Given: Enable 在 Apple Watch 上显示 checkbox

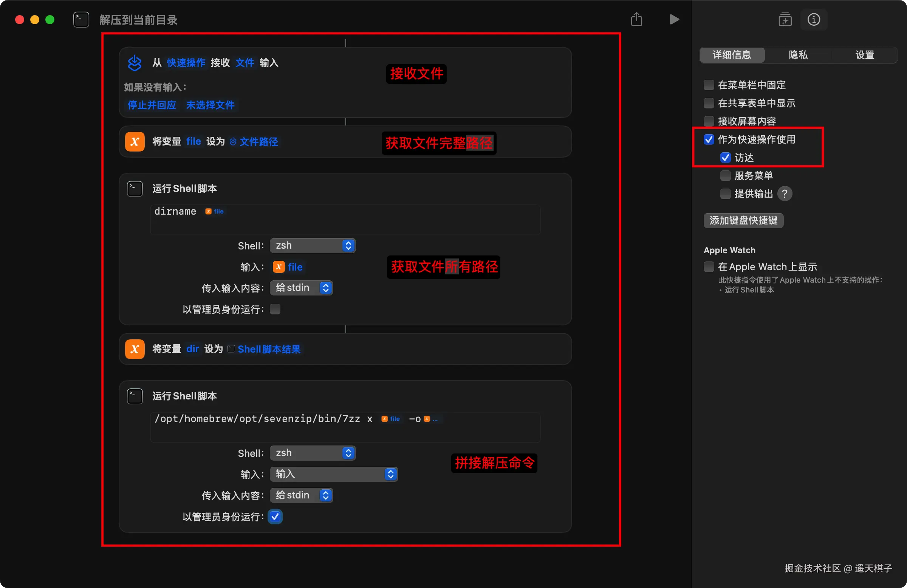Looking at the screenshot, I should click(709, 267).
